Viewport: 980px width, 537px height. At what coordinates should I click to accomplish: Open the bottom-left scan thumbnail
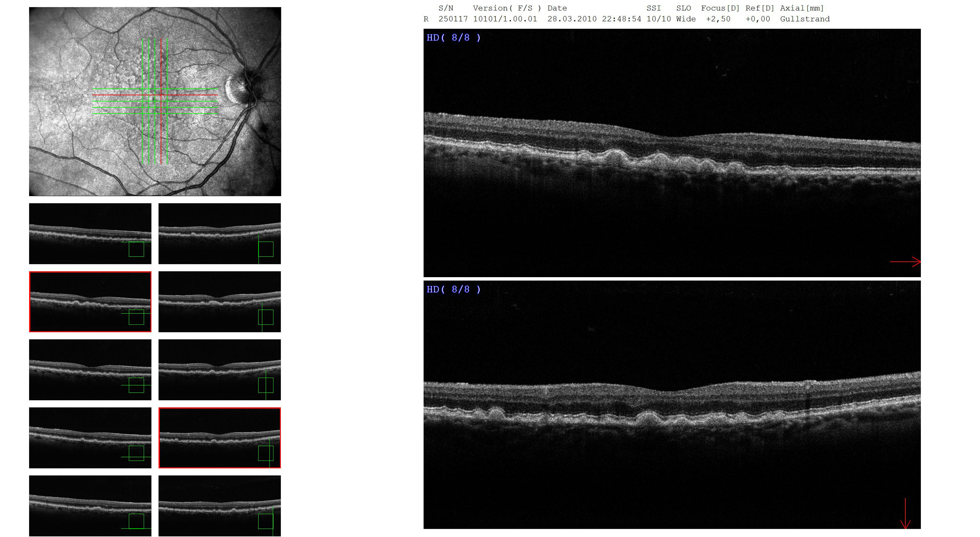pyautogui.click(x=90, y=506)
